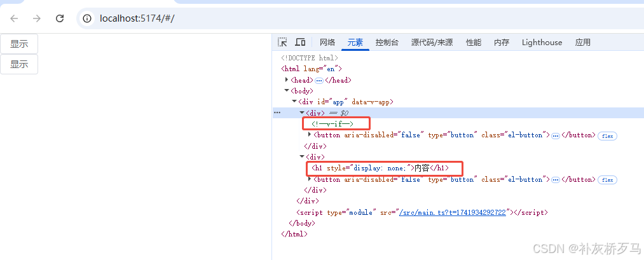Activate the DevTools element inspector icon
Screen dimensions: 644x260
[282, 42]
